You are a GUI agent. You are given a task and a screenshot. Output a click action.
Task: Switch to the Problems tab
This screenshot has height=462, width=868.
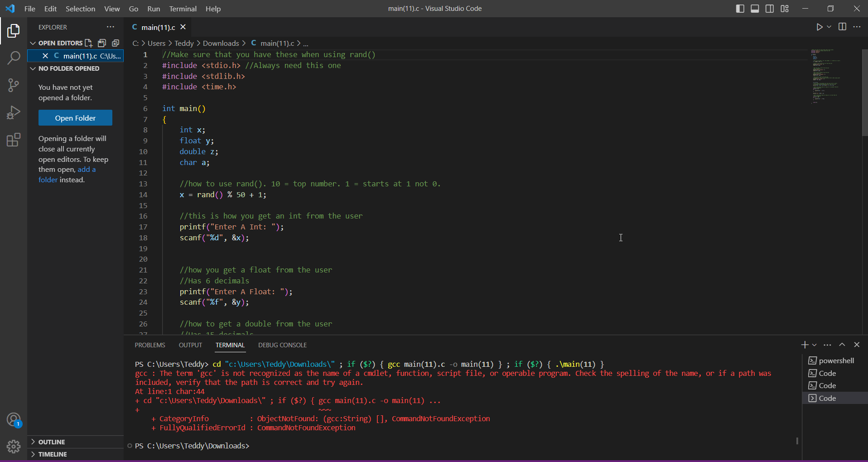pyautogui.click(x=150, y=345)
